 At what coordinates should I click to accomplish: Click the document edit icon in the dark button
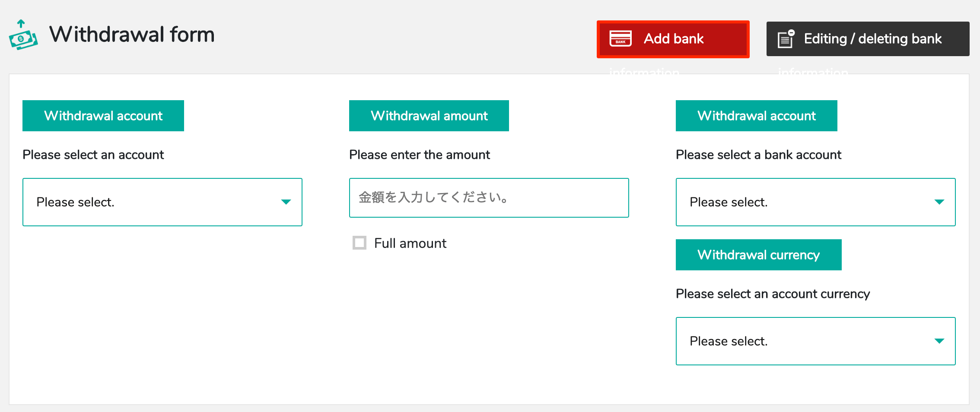(x=786, y=39)
